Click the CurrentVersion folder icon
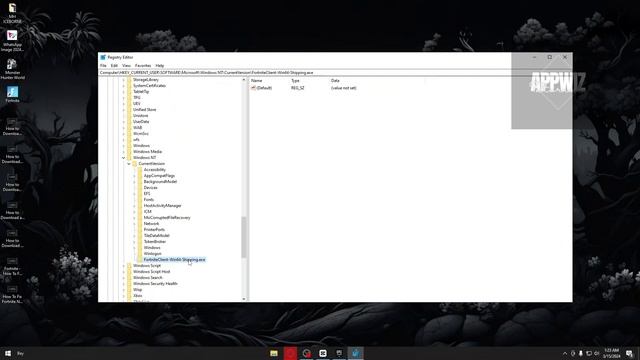 point(135,164)
